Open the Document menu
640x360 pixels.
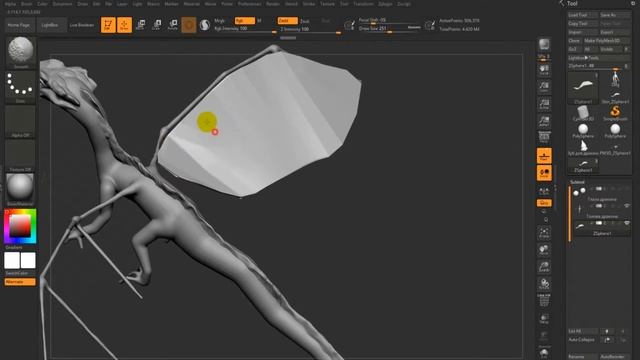coord(62,4)
